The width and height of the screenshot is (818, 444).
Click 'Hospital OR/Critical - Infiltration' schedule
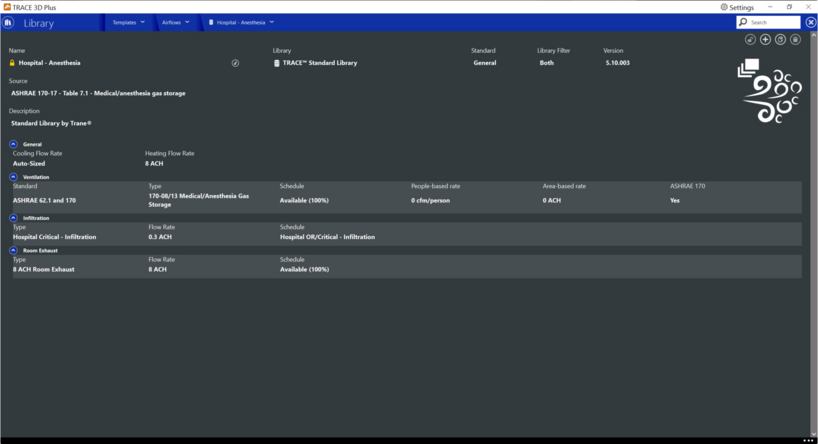tap(327, 237)
